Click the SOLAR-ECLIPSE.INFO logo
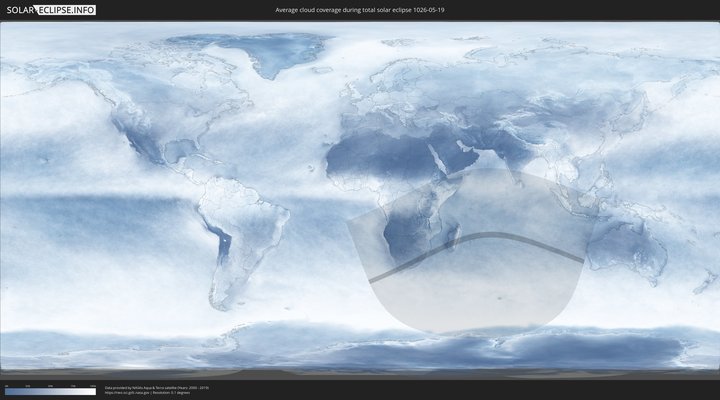The image size is (720, 400). click(51, 10)
